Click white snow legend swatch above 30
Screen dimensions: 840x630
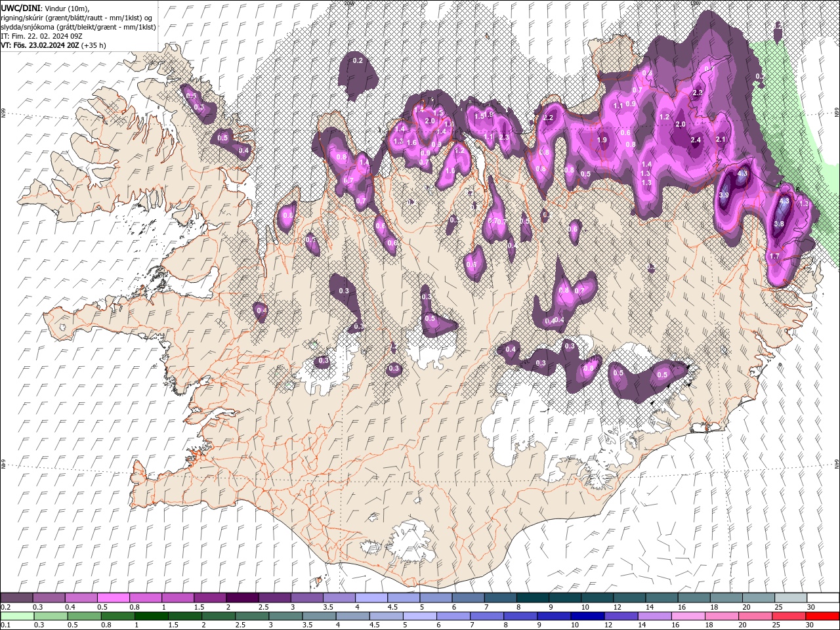(x=823, y=598)
